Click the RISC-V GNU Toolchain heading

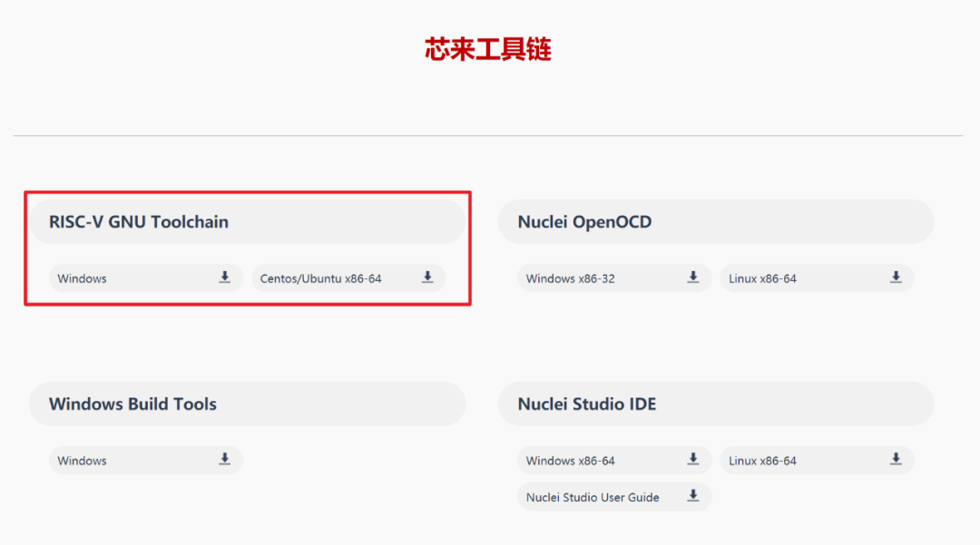(x=139, y=221)
